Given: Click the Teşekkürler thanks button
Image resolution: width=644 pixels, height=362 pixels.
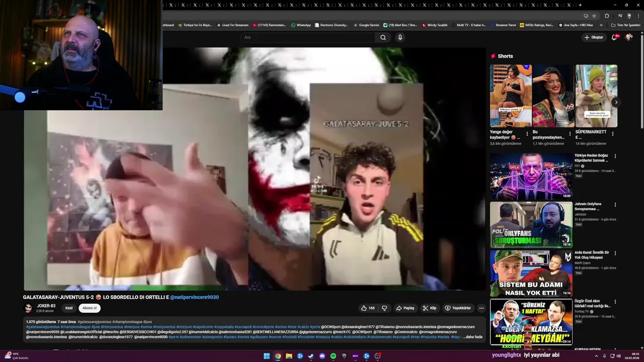Looking at the screenshot, I should [x=458, y=308].
